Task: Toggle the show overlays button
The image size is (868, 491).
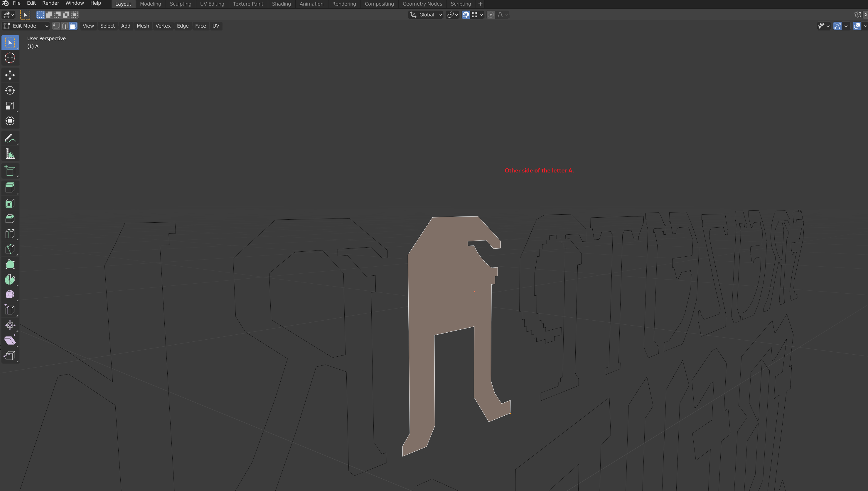Action: coord(857,26)
